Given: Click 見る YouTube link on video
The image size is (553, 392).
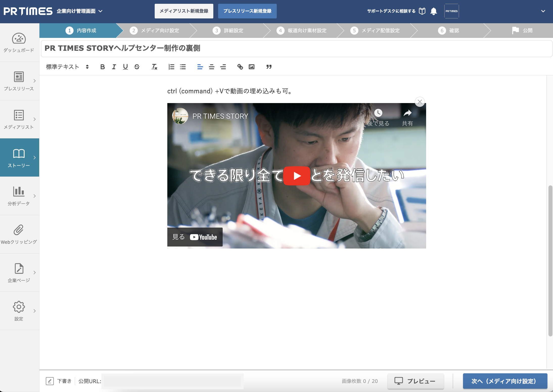Looking at the screenshot, I should [195, 237].
